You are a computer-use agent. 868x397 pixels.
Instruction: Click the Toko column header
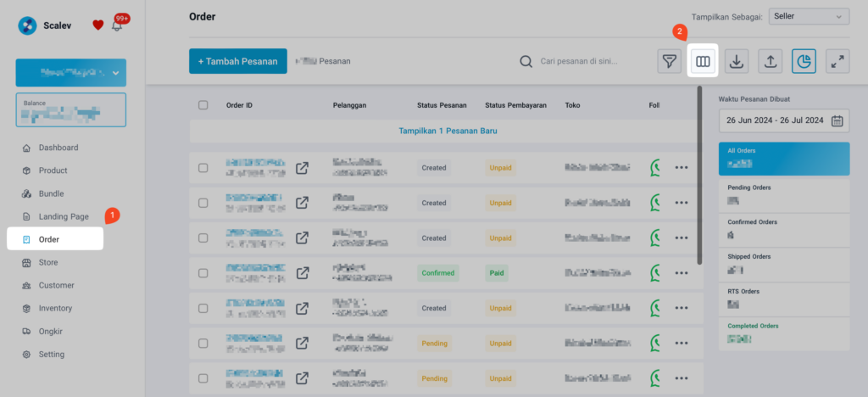572,105
